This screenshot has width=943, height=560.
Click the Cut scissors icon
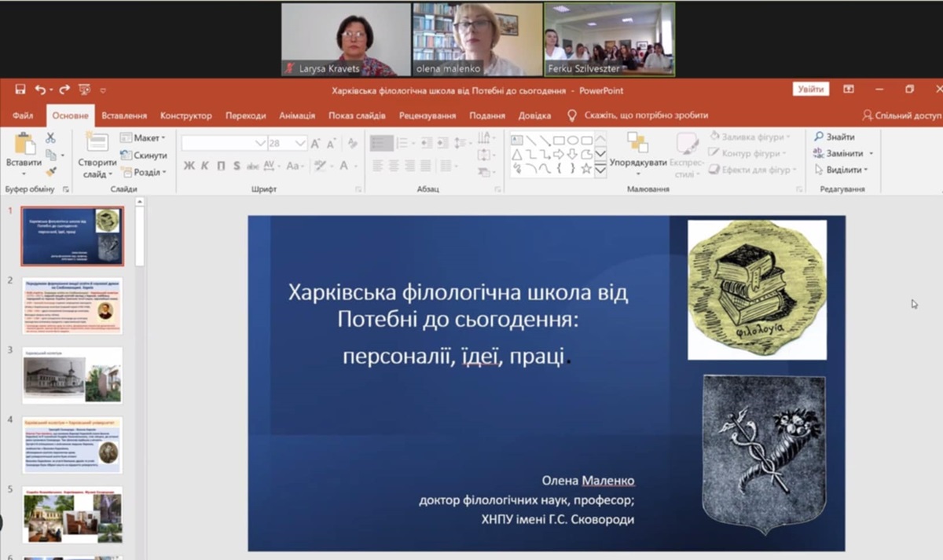(x=51, y=137)
